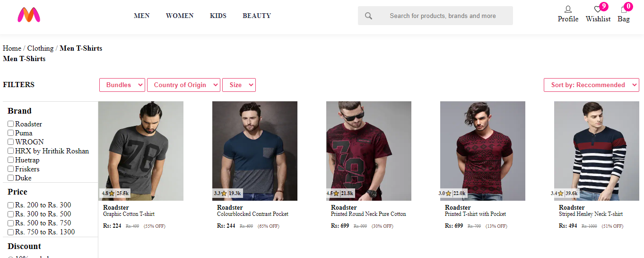Click the Myntra logo icon
The image size is (644, 258).
29,15
